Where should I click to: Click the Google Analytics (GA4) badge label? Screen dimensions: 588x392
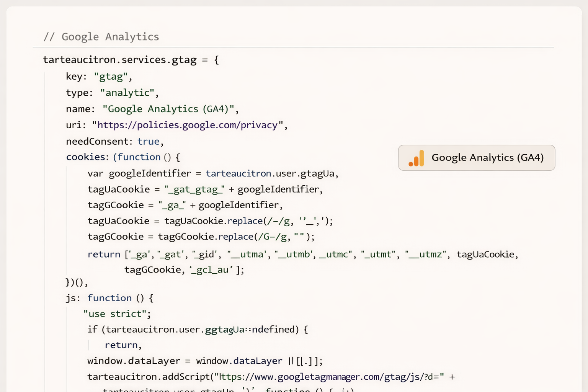(x=487, y=158)
